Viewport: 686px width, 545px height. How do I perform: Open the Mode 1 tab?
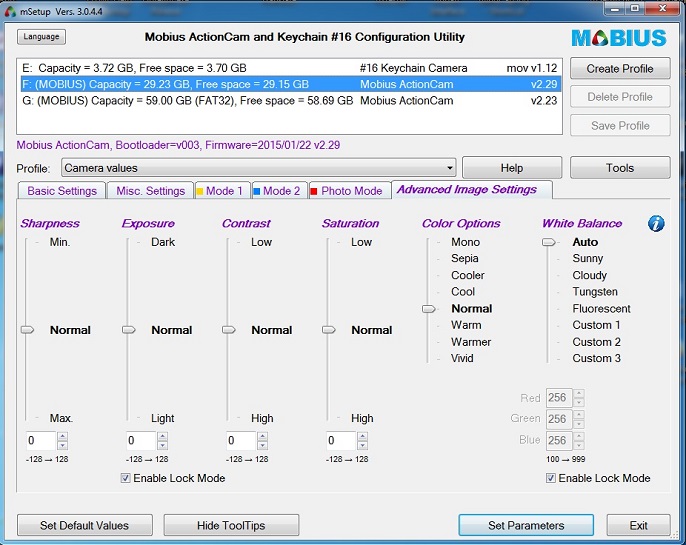[x=223, y=191]
